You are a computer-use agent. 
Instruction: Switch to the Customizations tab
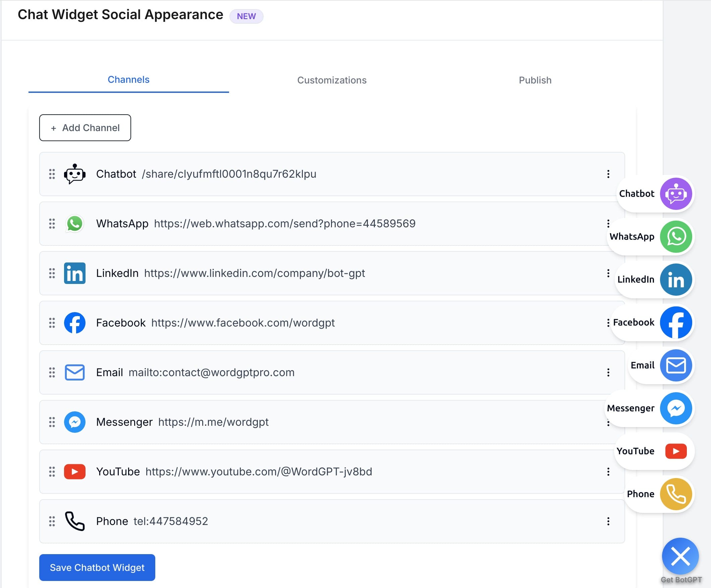[x=332, y=80]
